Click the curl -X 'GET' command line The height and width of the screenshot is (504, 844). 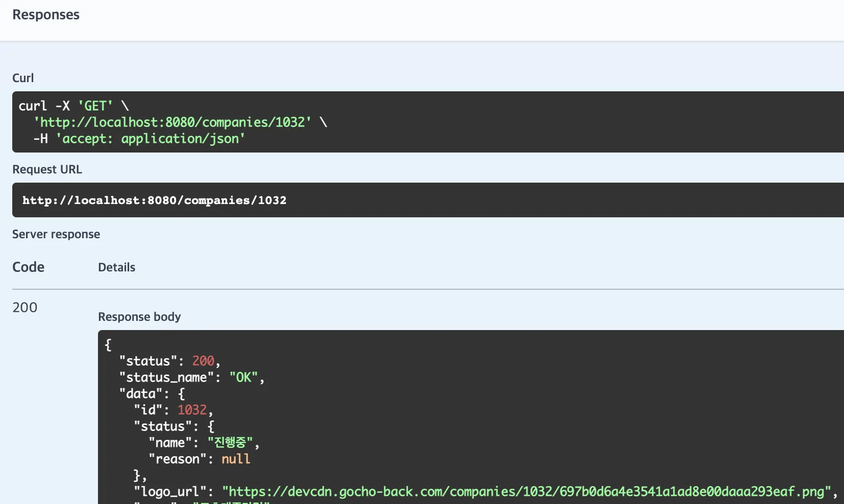tap(73, 106)
